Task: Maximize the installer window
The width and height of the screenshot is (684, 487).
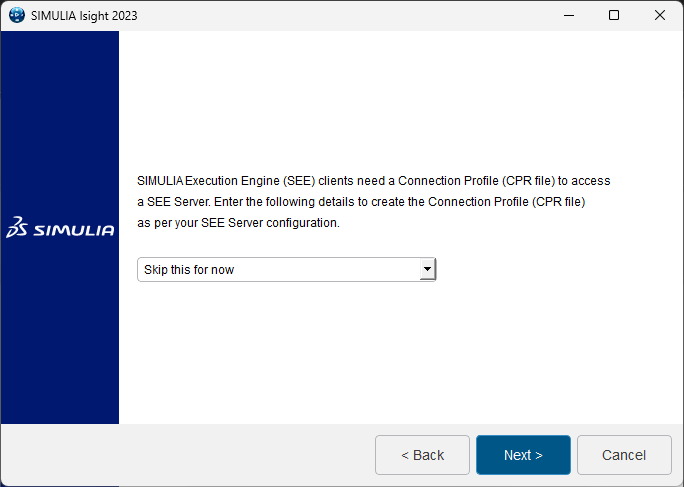Action: 614,15
